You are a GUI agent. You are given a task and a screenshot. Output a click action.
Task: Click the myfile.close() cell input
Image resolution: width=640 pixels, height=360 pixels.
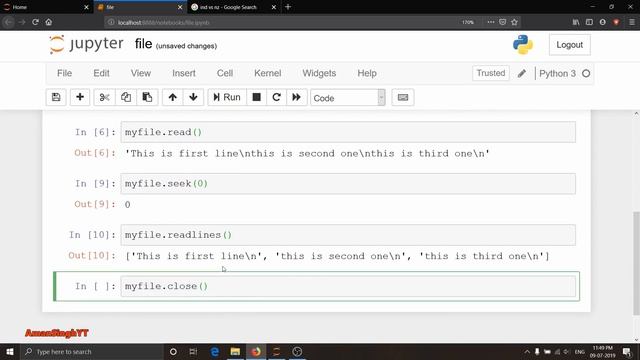coord(348,286)
